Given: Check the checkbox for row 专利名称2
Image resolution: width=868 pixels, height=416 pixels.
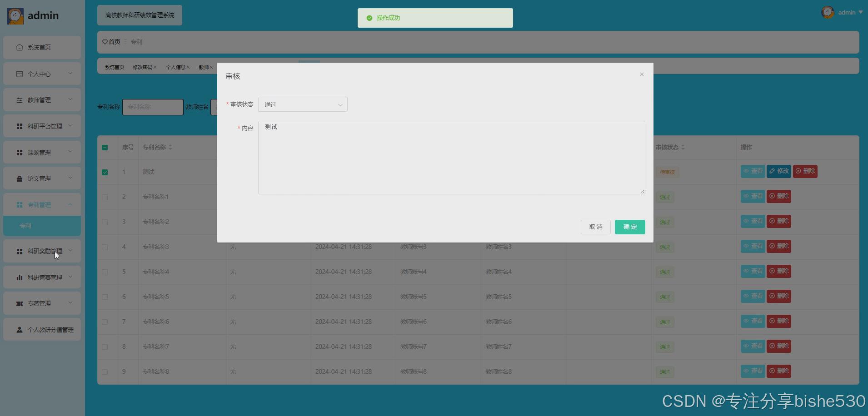Looking at the screenshot, I should 105,222.
